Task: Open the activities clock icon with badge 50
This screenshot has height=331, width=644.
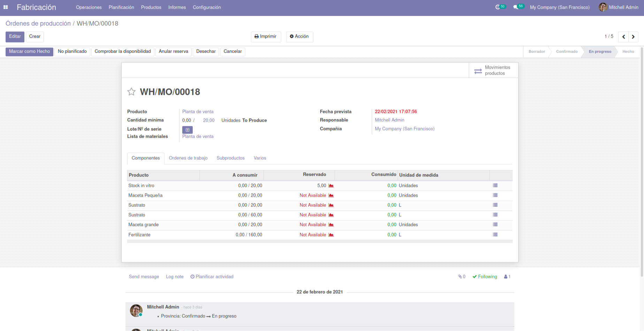Action: pyautogui.click(x=500, y=7)
